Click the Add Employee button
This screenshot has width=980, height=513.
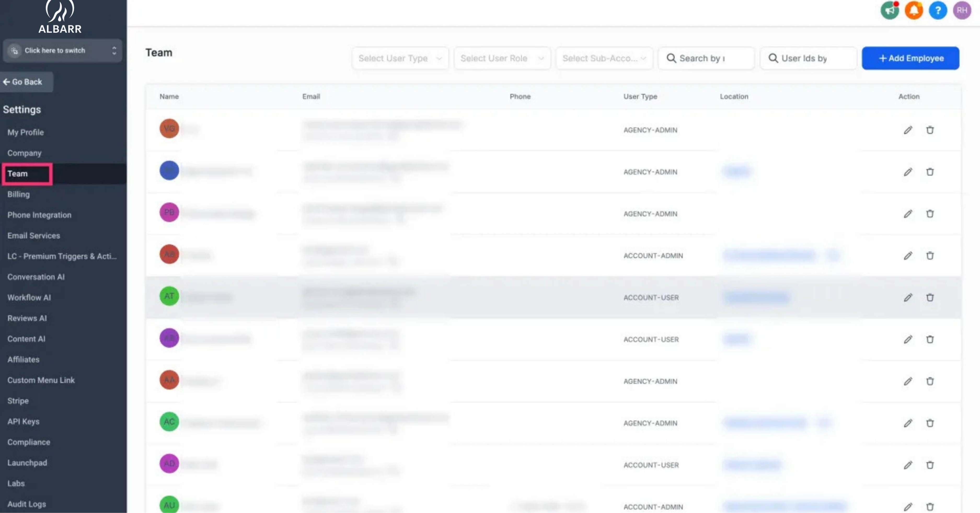click(x=910, y=58)
